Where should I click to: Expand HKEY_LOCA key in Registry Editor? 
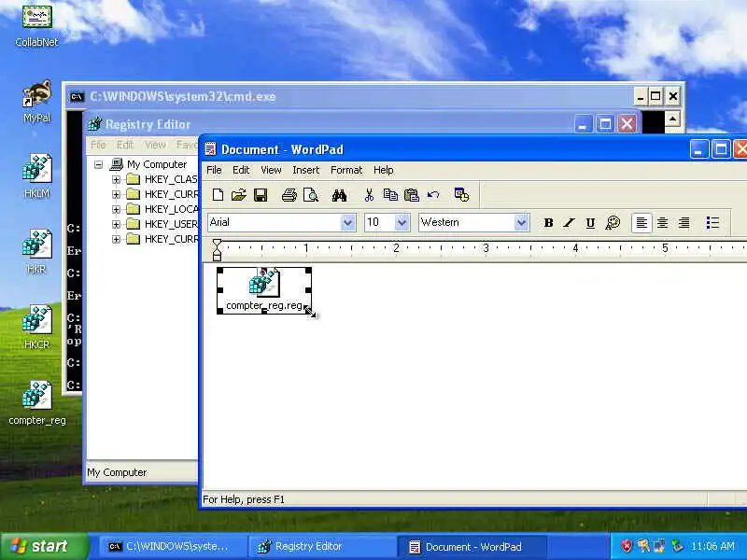(x=116, y=209)
